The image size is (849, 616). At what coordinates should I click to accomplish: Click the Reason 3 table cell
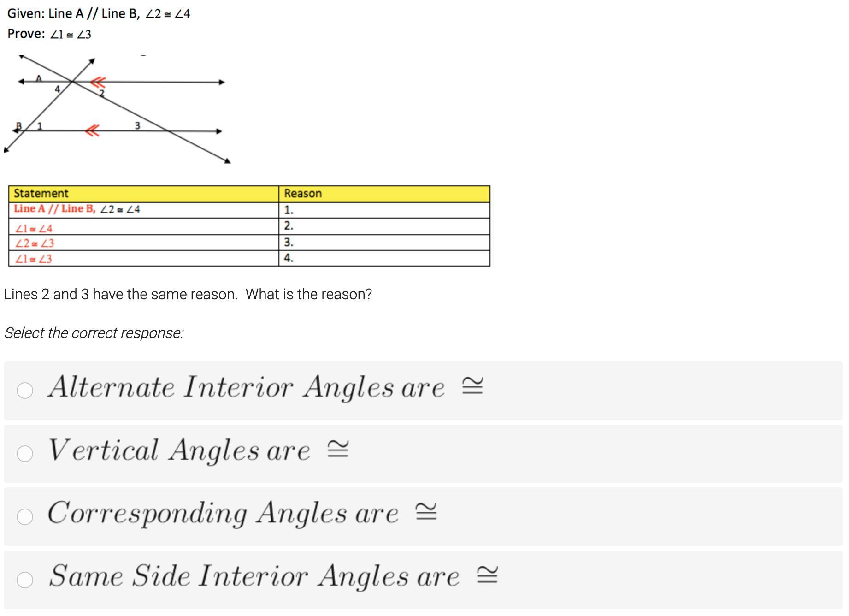(384, 243)
